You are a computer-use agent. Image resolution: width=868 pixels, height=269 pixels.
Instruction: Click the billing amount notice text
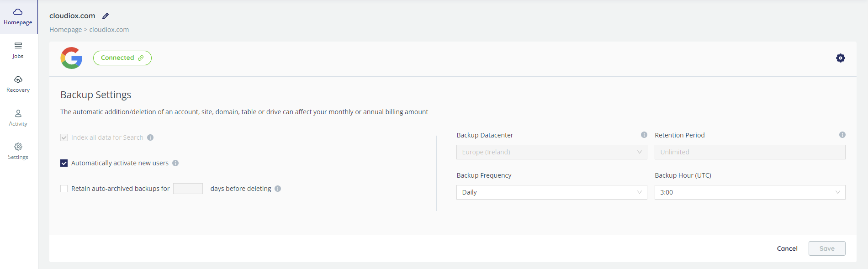pos(244,112)
